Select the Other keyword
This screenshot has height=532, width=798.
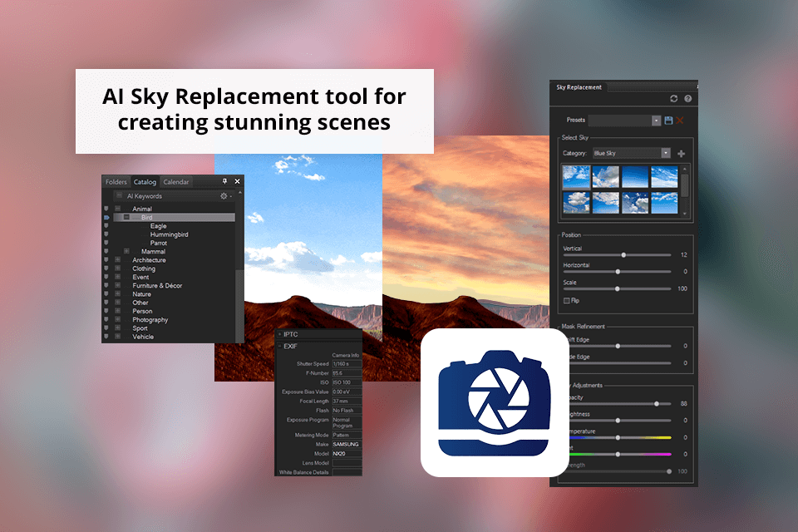click(140, 303)
